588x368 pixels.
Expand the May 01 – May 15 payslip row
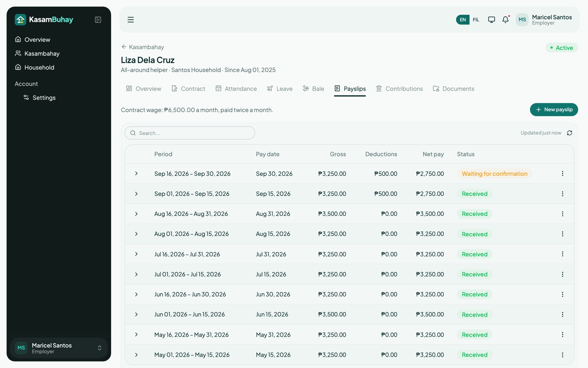pos(136,355)
